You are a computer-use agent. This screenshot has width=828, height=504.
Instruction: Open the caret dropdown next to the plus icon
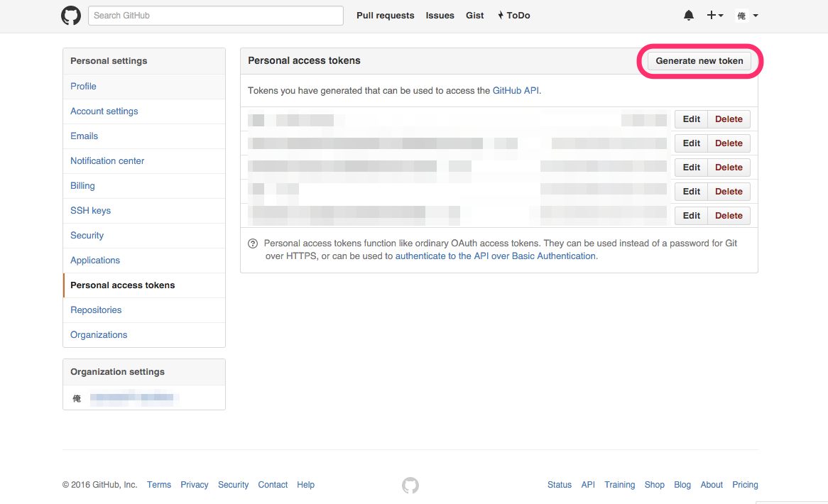point(720,15)
